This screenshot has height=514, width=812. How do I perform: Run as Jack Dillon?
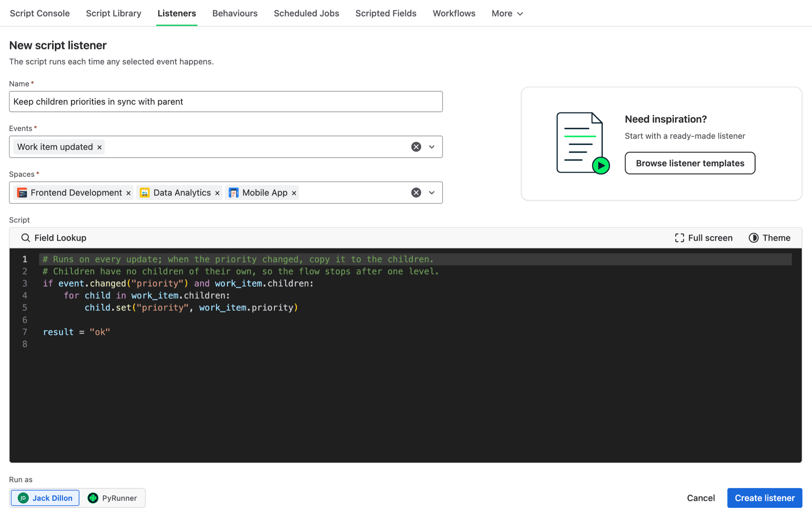pyautogui.click(x=45, y=498)
